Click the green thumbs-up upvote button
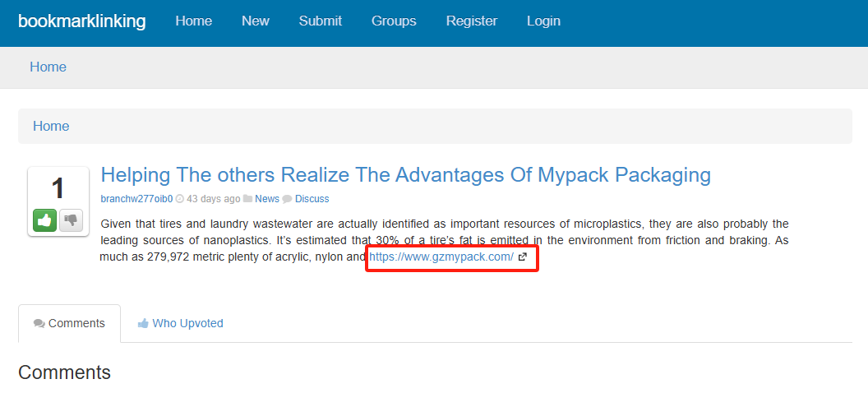This screenshot has height=393, width=868. tap(45, 220)
